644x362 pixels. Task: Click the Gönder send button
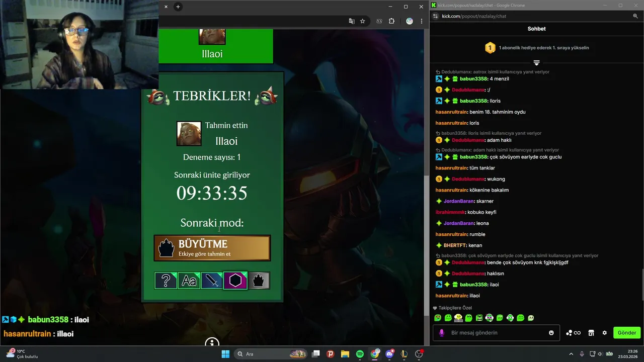(x=627, y=333)
